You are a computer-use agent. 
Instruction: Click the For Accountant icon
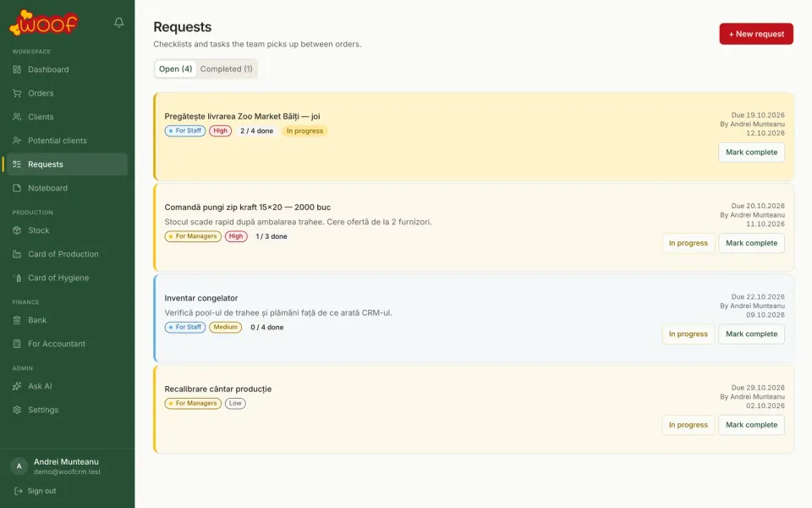click(x=17, y=344)
